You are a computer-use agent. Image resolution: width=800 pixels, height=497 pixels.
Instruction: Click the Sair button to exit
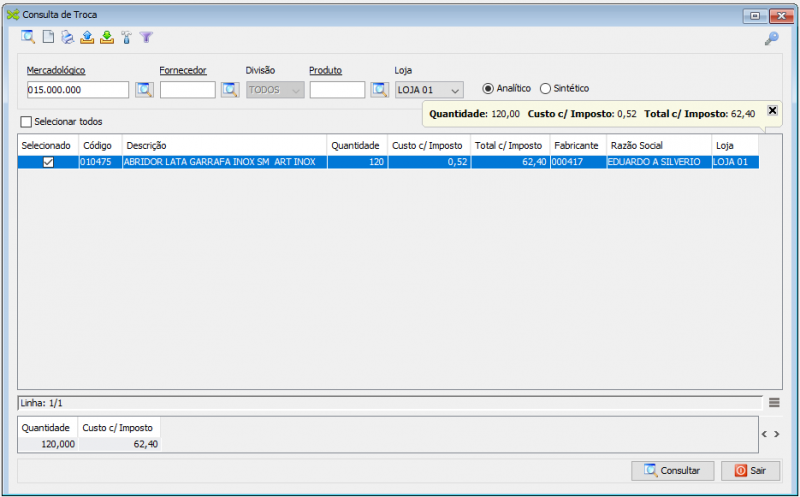tap(750, 470)
